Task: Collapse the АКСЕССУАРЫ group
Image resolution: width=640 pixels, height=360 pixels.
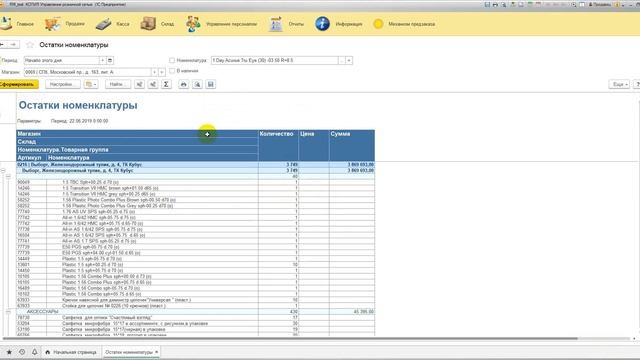Action: pos(8,311)
